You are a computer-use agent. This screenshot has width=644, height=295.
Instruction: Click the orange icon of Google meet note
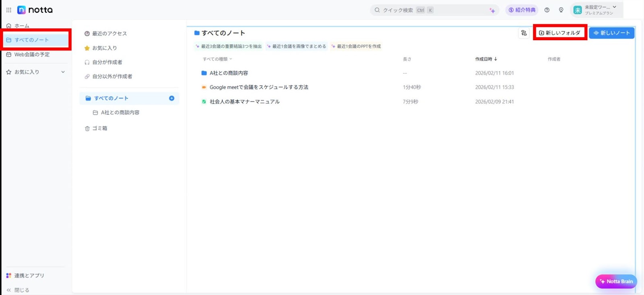click(204, 87)
